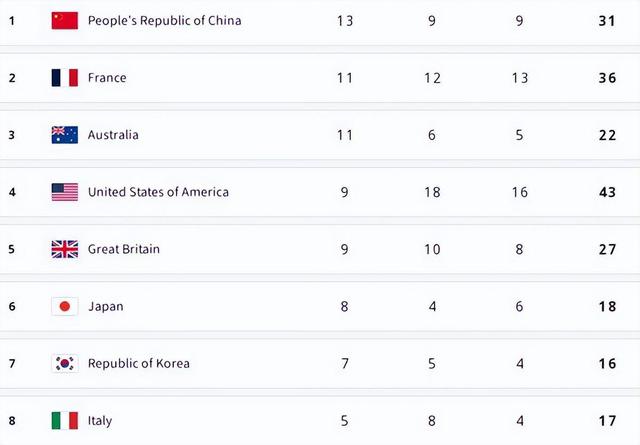Click USA silver medal count 18
This screenshot has width=640, height=445.
[x=432, y=192]
